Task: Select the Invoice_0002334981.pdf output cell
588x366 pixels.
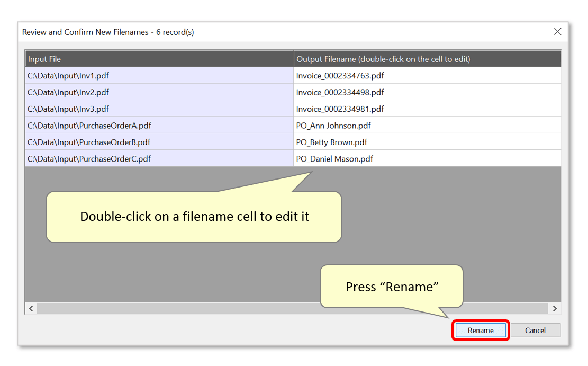Action: 428,109
